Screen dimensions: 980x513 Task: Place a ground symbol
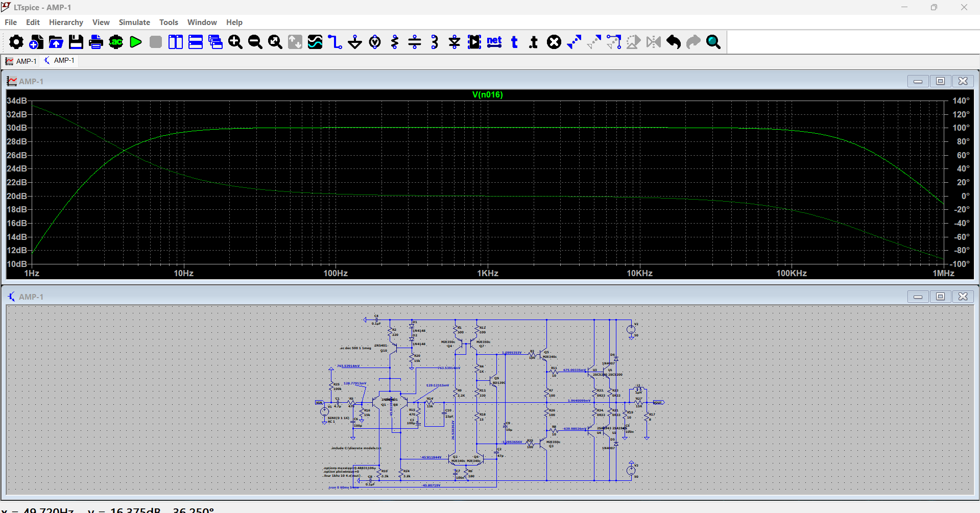point(355,42)
